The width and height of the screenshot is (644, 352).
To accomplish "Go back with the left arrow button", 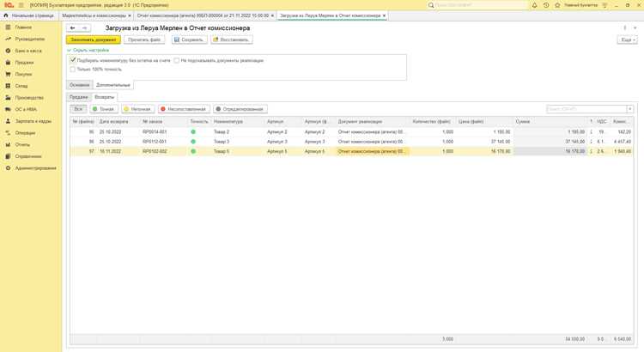I will tap(72, 28).
